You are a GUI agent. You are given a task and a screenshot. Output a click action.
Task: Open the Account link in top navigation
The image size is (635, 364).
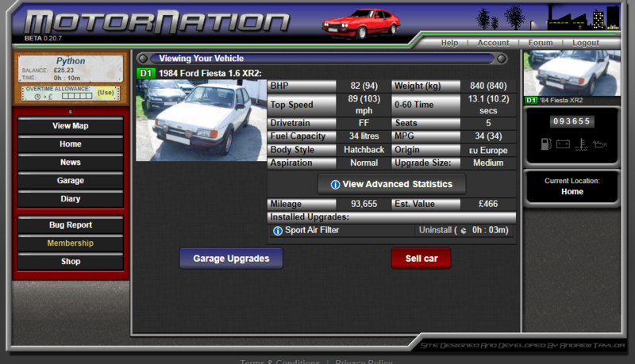[x=493, y=43]
